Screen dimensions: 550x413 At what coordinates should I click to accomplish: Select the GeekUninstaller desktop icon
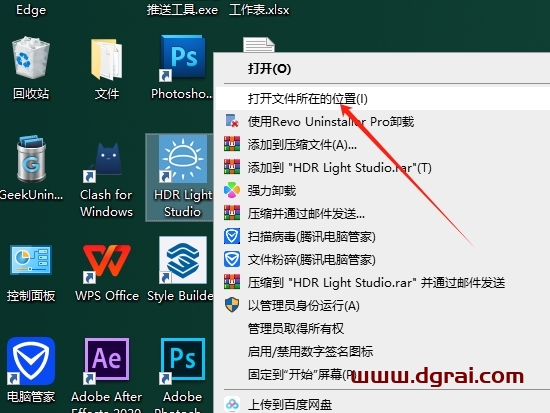pos(31,159)
